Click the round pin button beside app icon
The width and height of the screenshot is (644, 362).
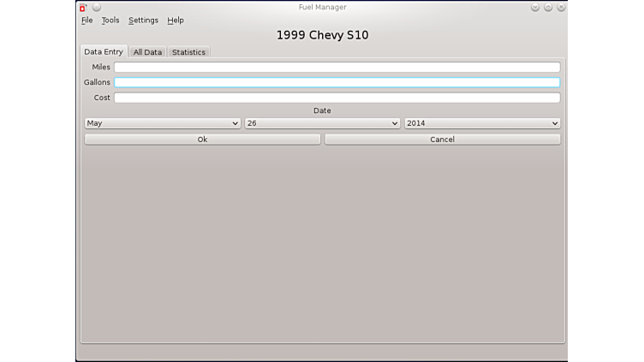click(96, 8)
